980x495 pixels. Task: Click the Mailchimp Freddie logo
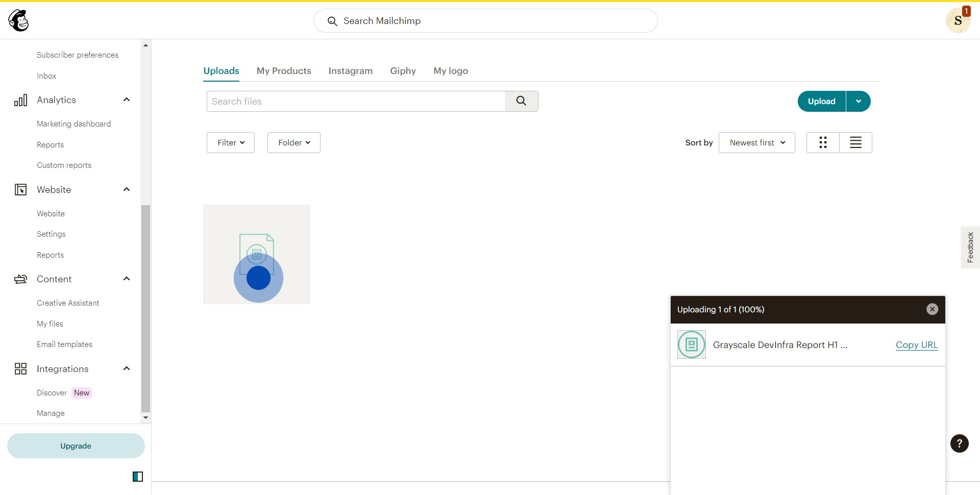18,20
